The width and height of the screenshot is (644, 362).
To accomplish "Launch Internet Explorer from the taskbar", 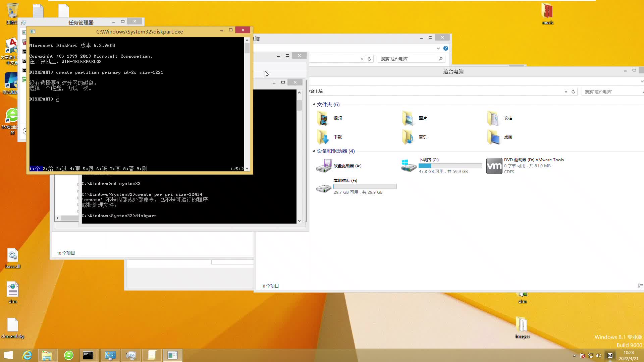I will coord(27,355).
